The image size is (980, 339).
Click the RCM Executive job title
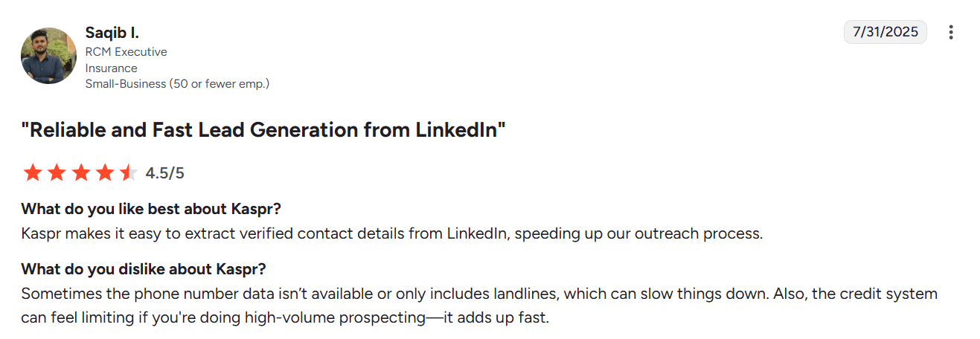click(126, 52)
